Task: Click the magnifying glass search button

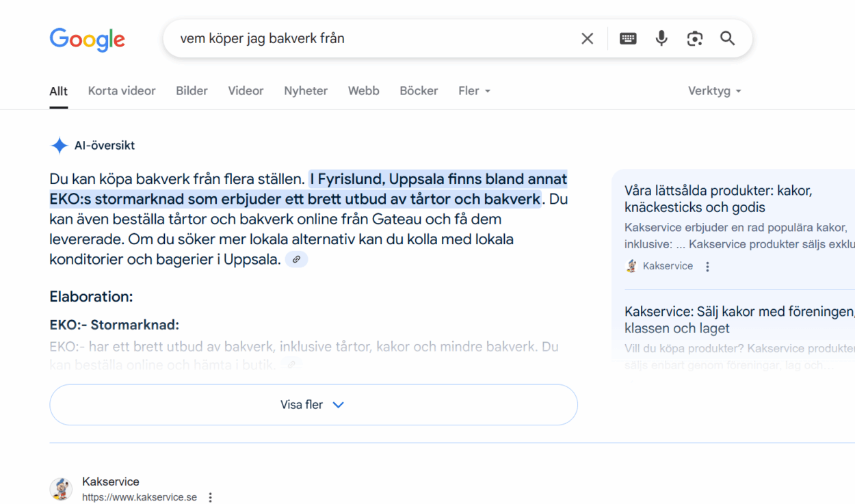Action: (728, 39)
